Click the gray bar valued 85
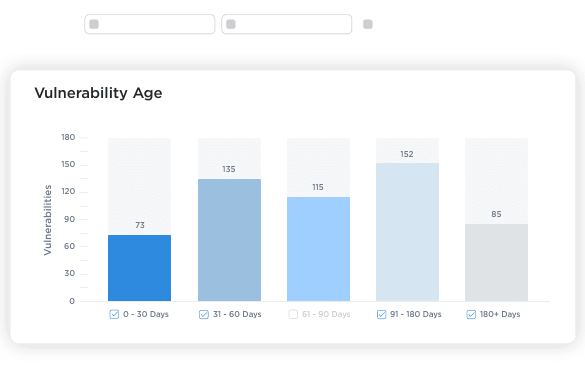Image resolution: width=585 pixels, height=376 pixels. tap(496, 263)
